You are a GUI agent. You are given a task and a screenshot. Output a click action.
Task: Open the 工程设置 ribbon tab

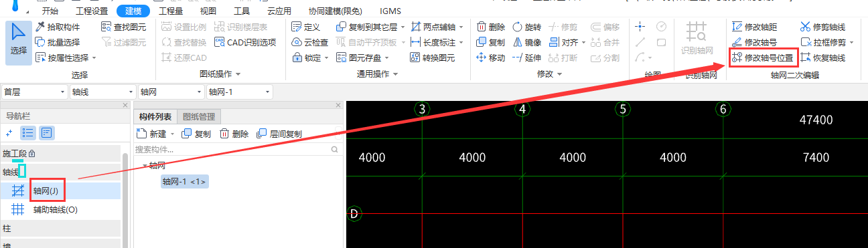(92, 11)
